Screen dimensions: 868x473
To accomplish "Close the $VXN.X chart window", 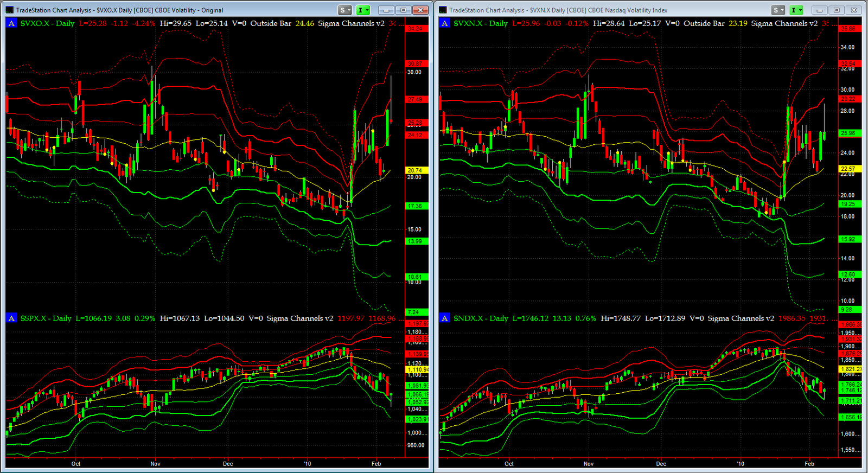I will tap(854, 10).
